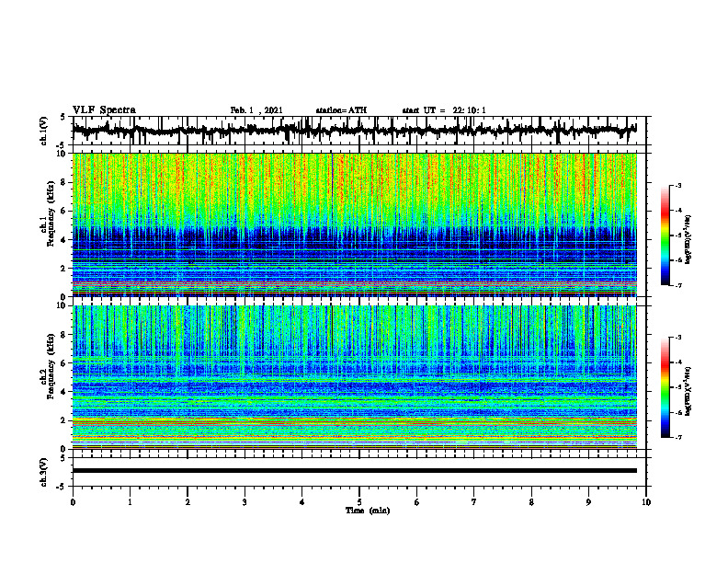Click the "10" tick on the time axis

[646, 502]
